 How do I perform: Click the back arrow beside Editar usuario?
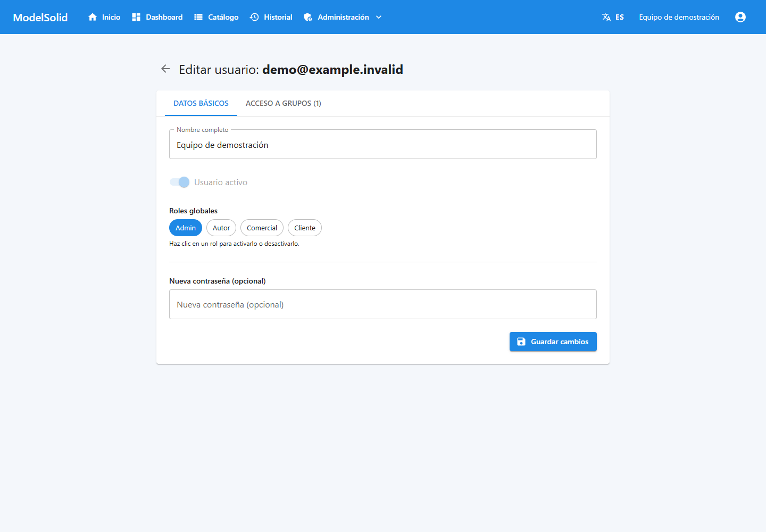click(165, 69)
